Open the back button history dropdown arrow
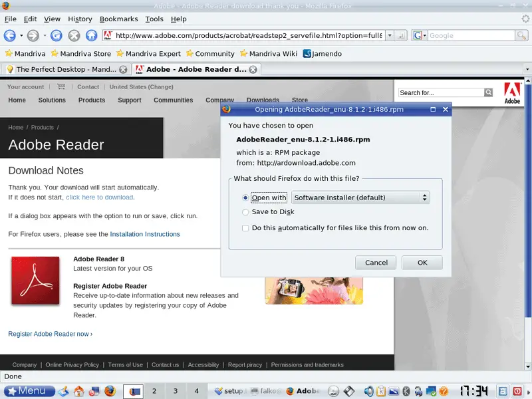 (21, 35)
